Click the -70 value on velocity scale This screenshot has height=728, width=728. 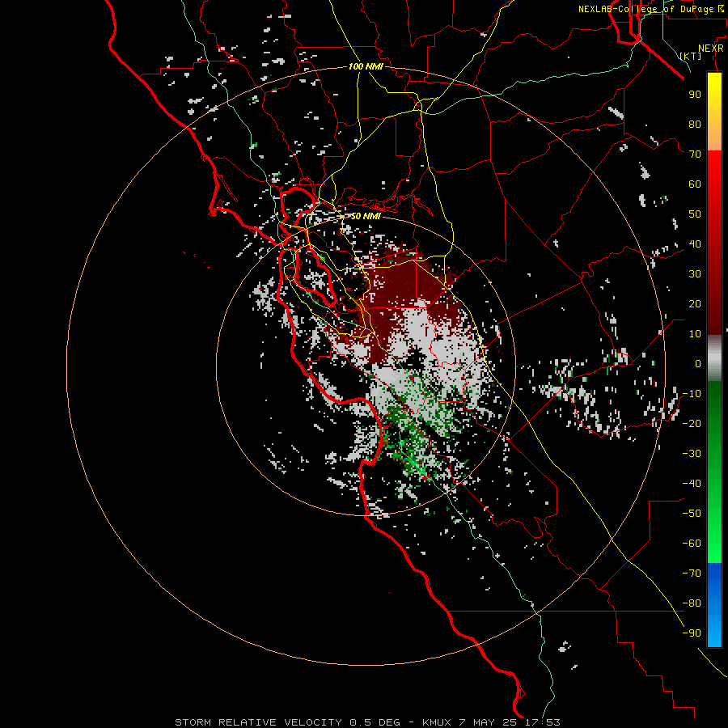[692, 574]
